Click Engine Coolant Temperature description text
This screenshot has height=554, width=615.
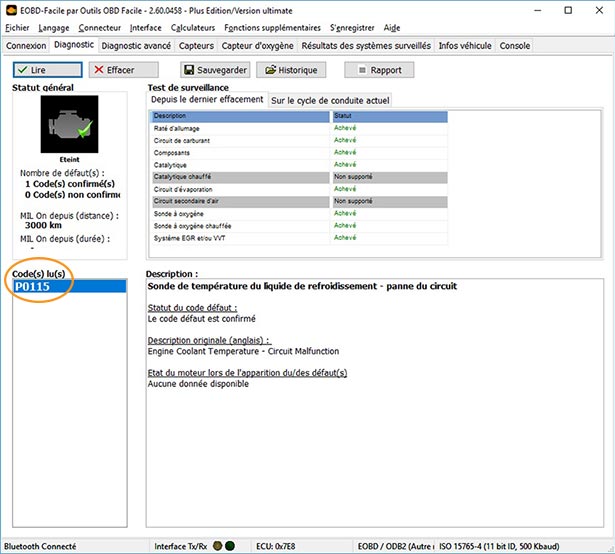[x=243, y=351]
